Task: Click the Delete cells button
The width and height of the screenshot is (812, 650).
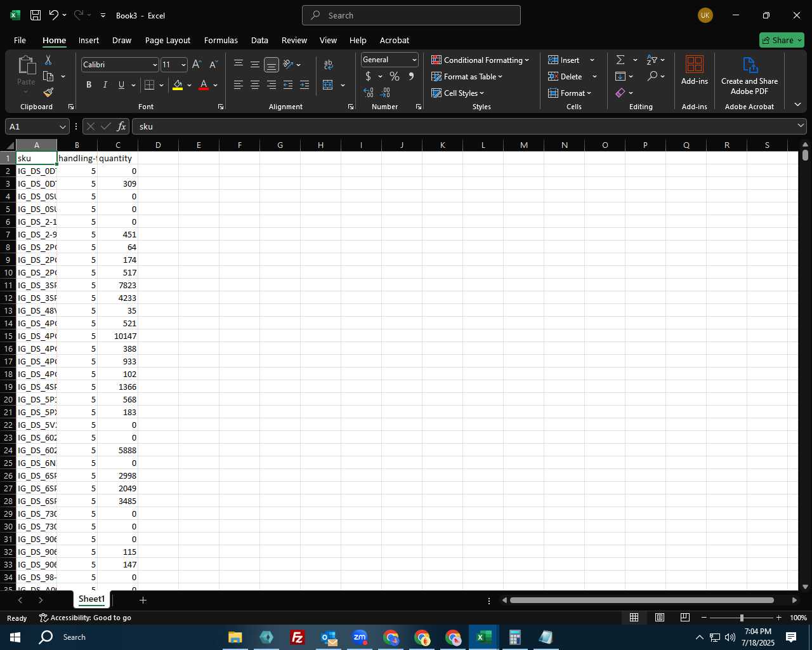Action: (565, 76)
